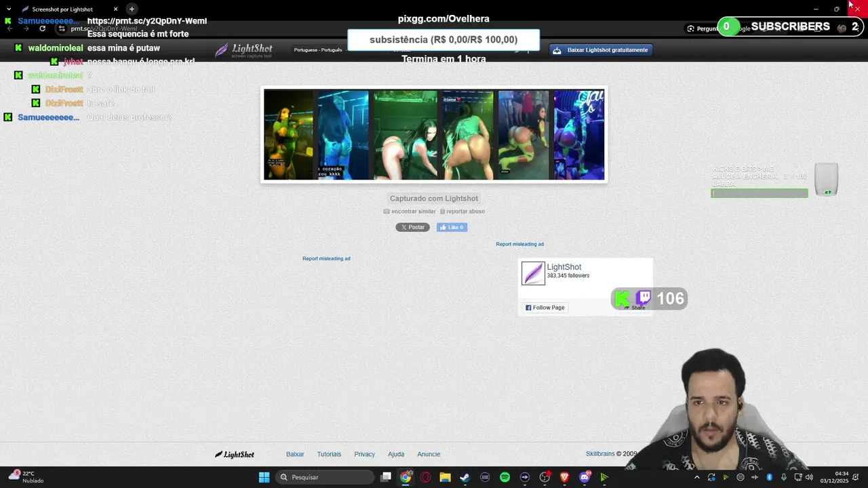This screenshot has height=488, width=868.
Task: Close the Screenshot por Lightshot tab
Action: [x=115, y=9]
